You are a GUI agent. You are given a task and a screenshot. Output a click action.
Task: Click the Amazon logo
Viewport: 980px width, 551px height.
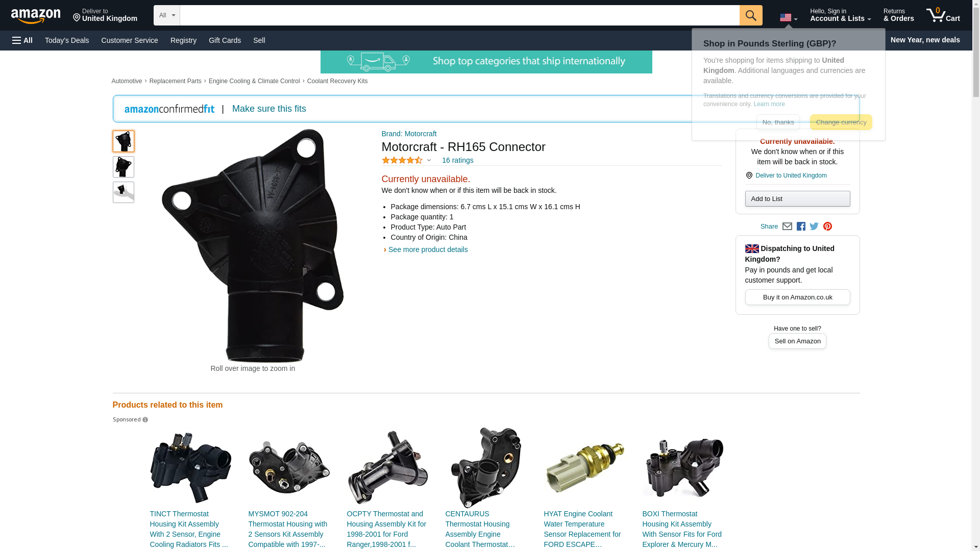point(36,16)
